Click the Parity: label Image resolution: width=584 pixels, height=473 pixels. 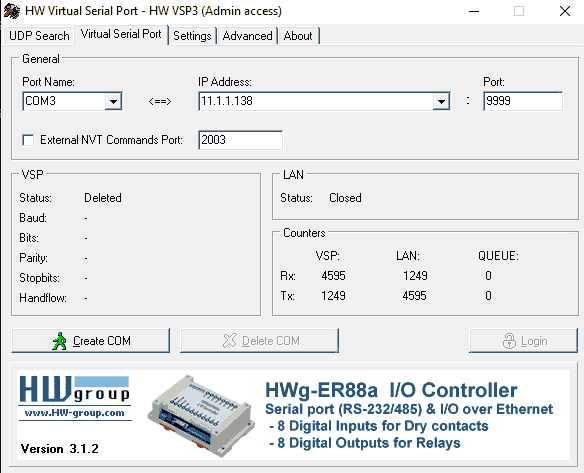click(34, 258)
